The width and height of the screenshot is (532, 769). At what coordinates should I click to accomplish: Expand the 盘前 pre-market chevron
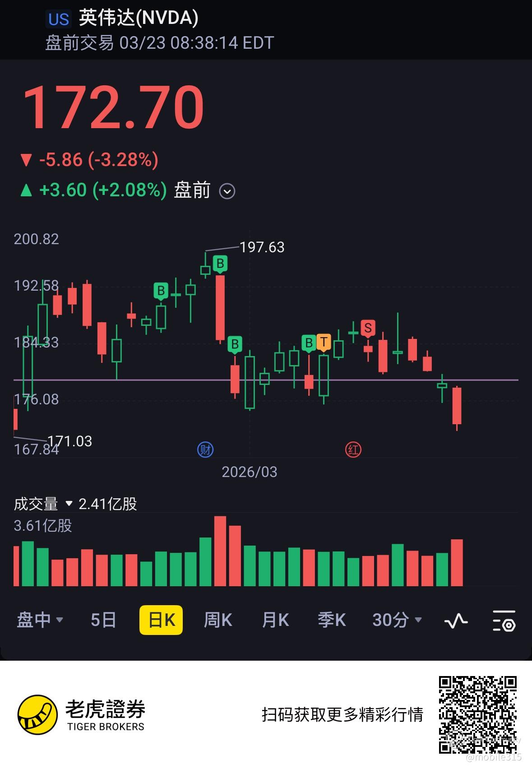tap(227, 191)
